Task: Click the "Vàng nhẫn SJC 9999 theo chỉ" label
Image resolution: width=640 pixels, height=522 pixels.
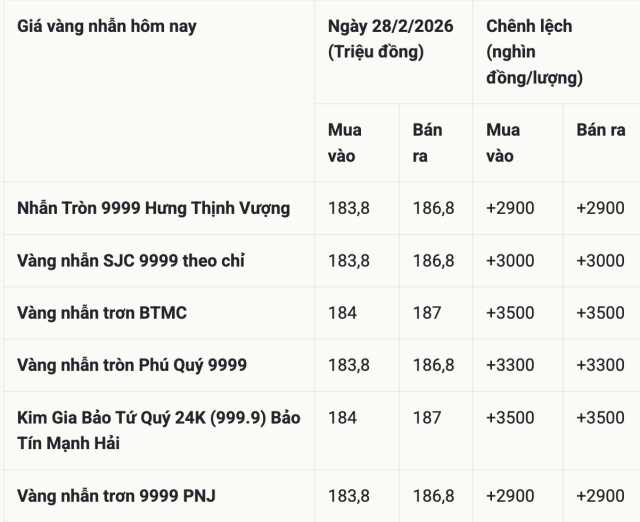Action: click(x=131, y=260)
